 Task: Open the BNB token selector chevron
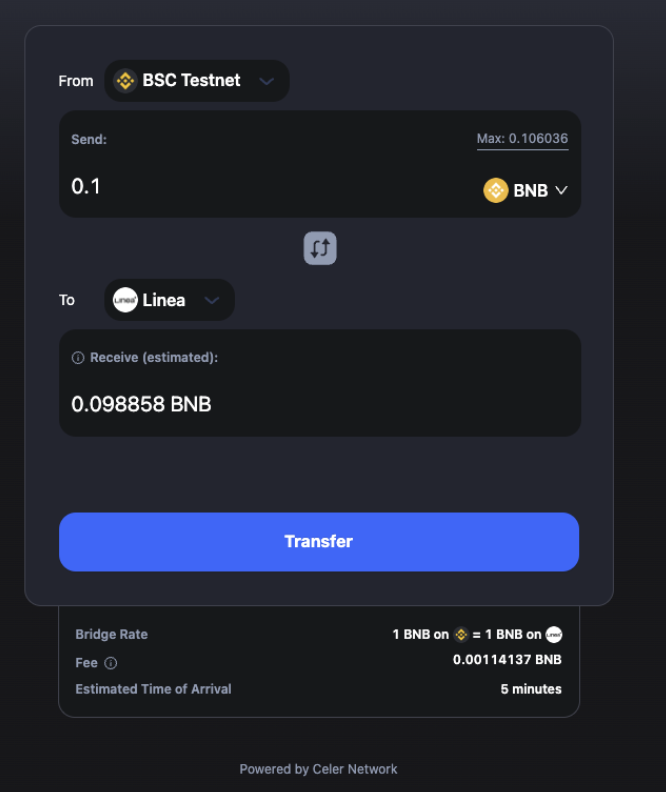click(x=561, y=190)
